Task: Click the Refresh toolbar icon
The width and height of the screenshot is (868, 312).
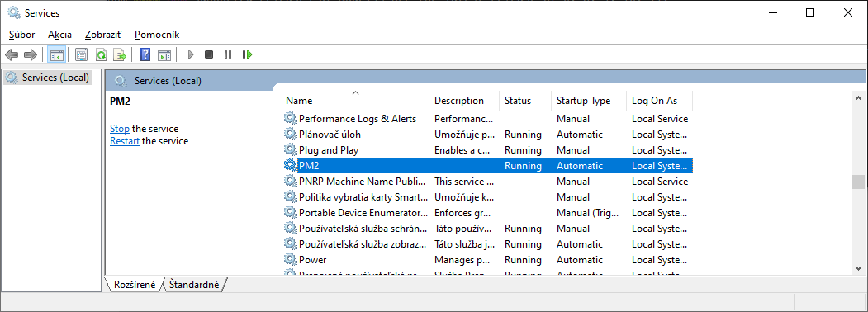Action: (101, 54)
